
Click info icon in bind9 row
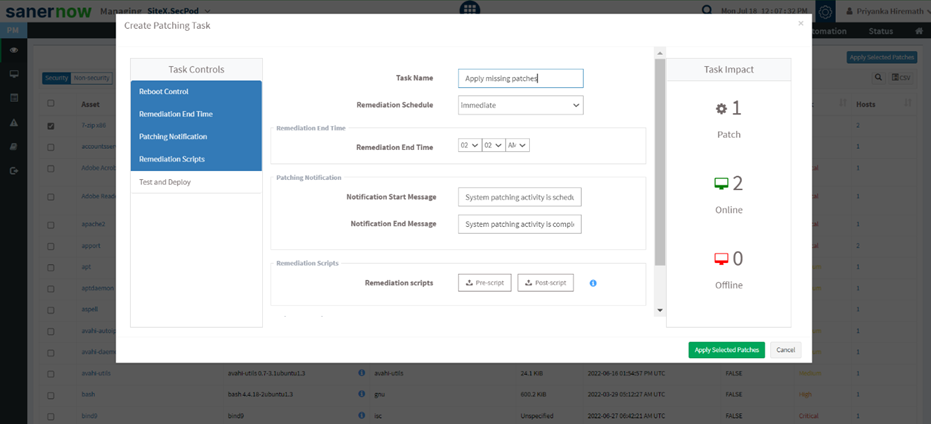[x=361, y=416]
